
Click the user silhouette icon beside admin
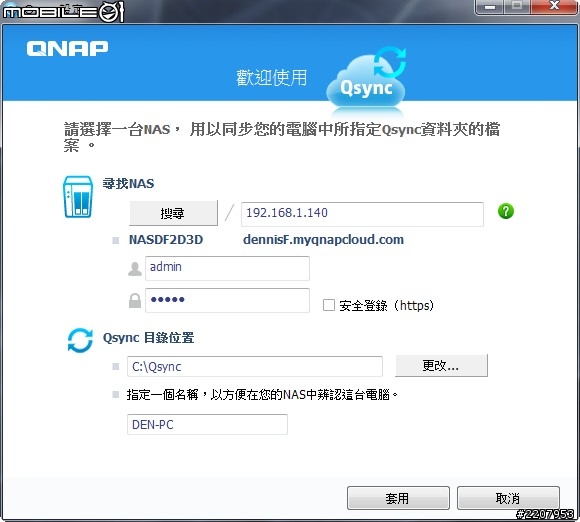click(x=135, y=269)
